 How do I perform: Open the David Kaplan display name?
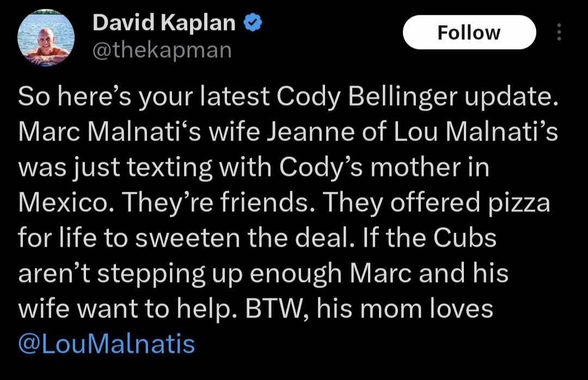pyautogui.click(x=164, y=22)
